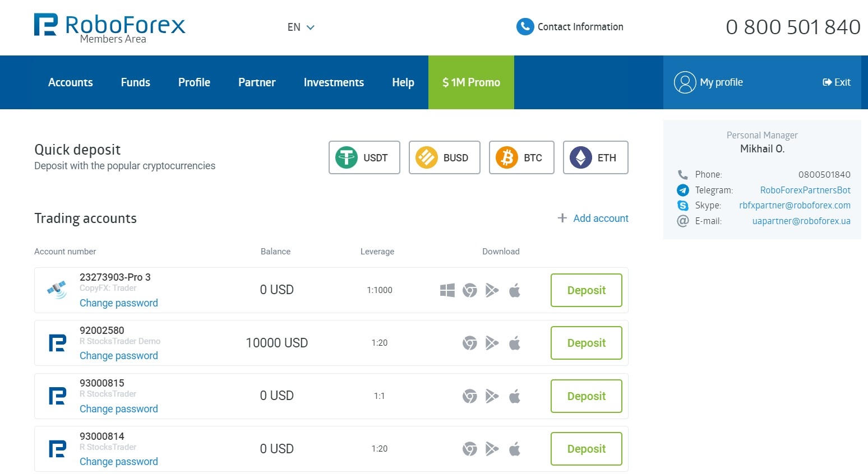
Task: Open Chrome web terminal for account 23273903-Pro 3
Action: (470, 290)
